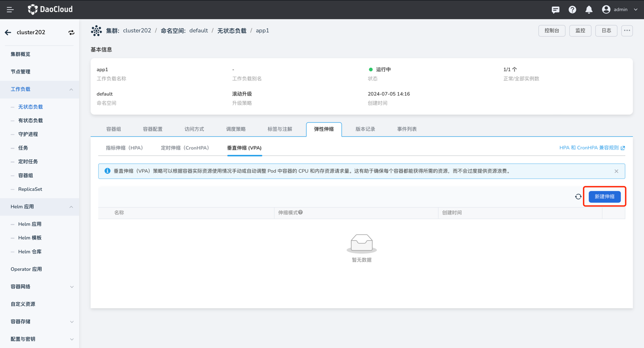Open the help question mark icon

572,9
